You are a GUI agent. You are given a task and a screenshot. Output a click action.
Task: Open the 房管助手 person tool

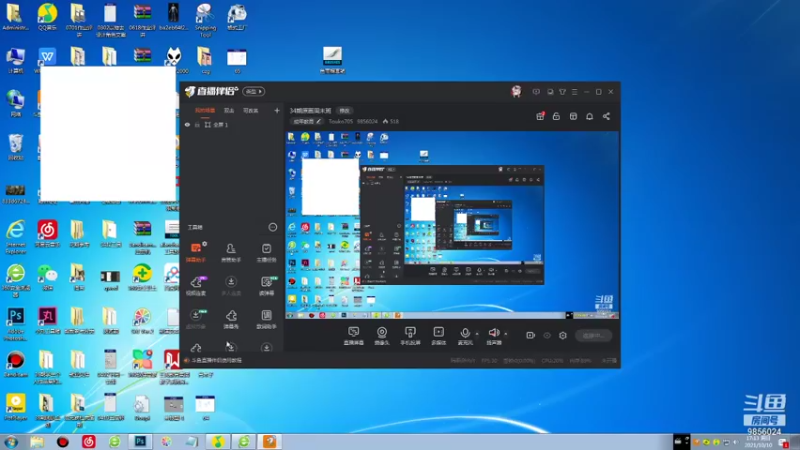click(x=231, y=252)
